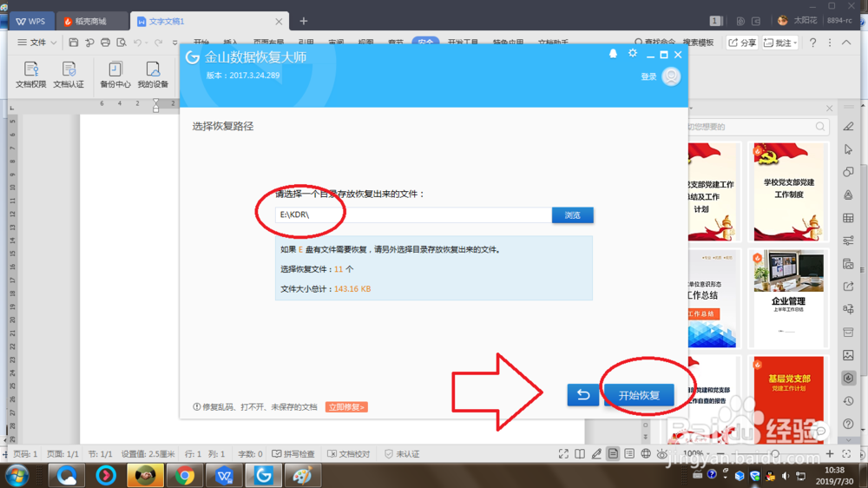The height and width of the screenshot is (488, 868).
Task: Open the Paint palette taskbar icon
Action: [302, 476]
